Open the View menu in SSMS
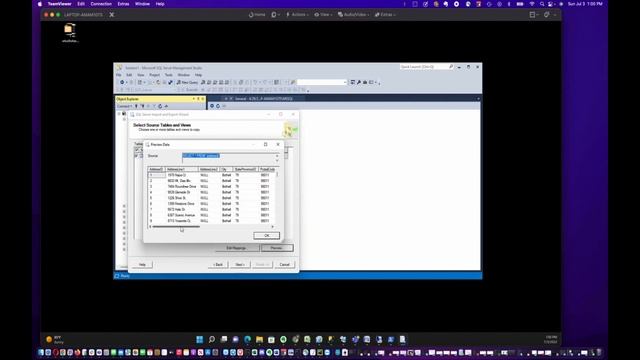The height and width of the screenshot is (360, 640). click(141, 75)
